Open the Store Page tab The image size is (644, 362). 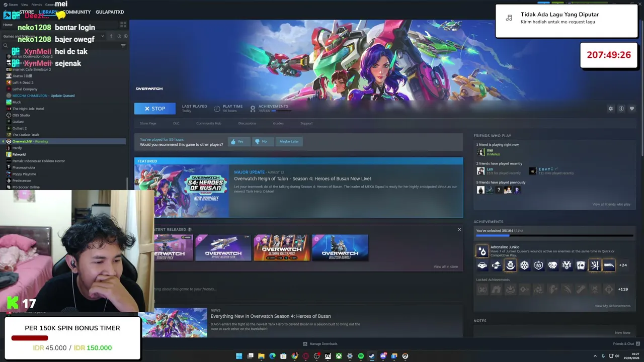point(148,123)
